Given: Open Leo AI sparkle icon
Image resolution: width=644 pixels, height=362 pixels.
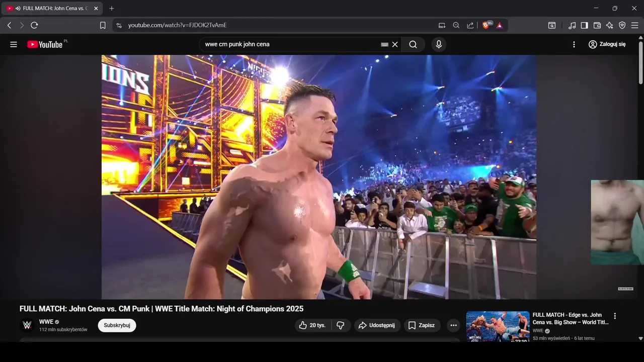Looking at the screenshot, I should pyautogui.click(x=609, y=25).
